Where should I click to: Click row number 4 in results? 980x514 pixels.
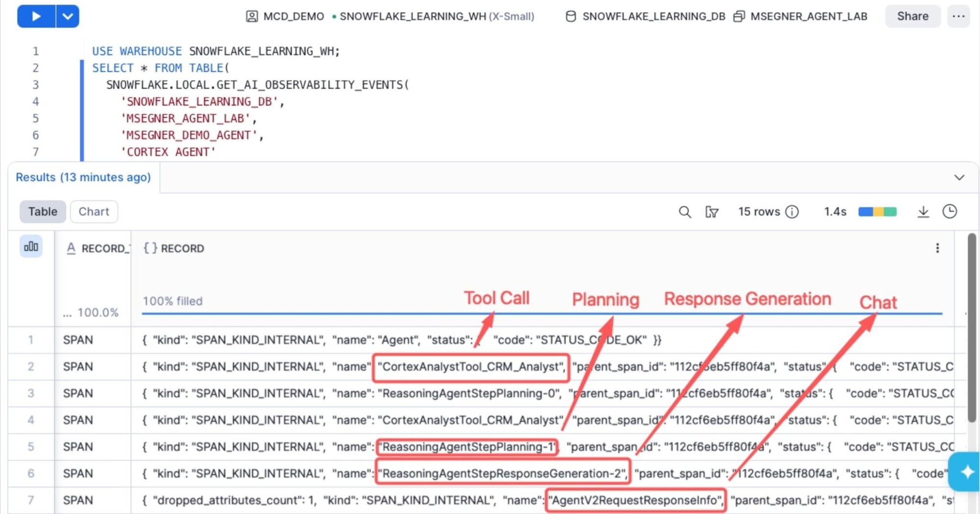tap(31, 420)
